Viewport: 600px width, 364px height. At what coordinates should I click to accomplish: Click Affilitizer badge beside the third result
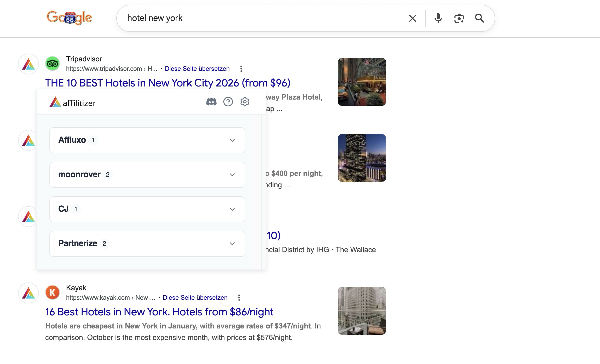tap(28, 217)
